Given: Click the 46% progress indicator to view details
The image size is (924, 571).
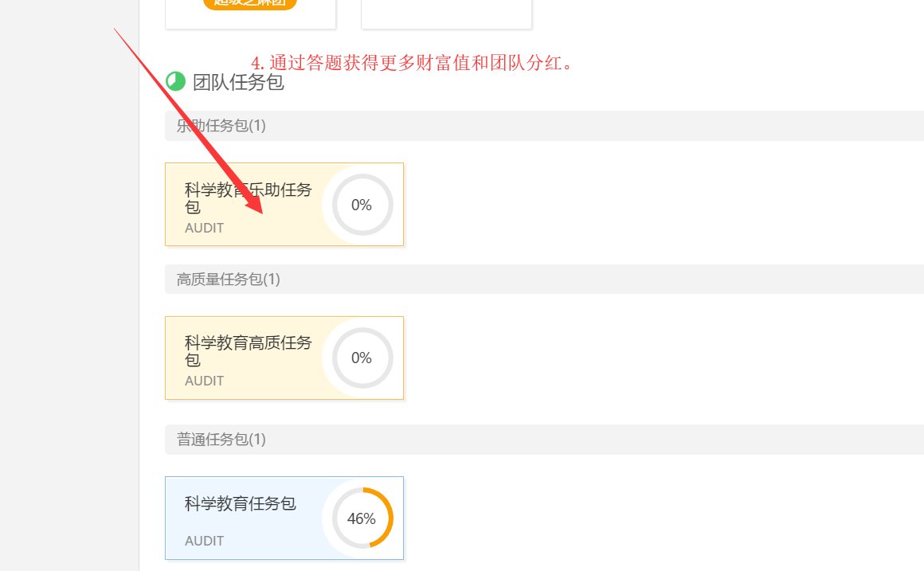Looking at the screenshot, I should click(x=362, y=518).
